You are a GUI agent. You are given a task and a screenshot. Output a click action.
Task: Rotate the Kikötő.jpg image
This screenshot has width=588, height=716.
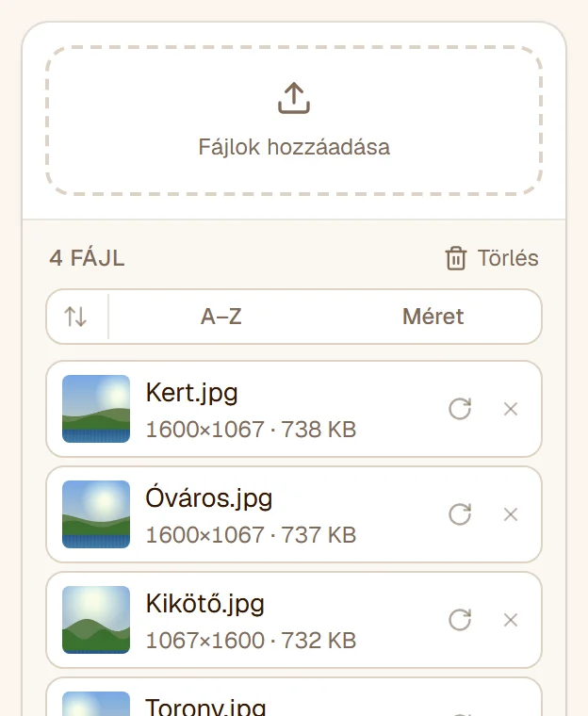pos(460,620)
